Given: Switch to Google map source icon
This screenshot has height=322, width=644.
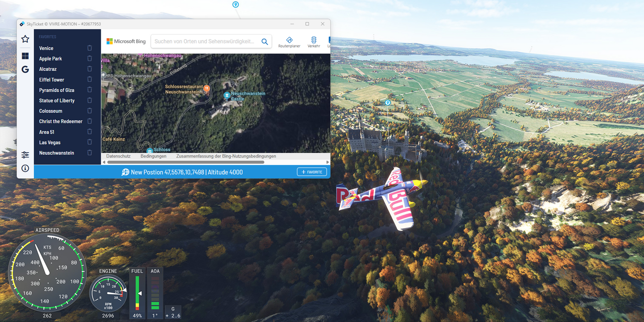Looking at the screenshot, I should pyautogui.click(x=25, y=69).
